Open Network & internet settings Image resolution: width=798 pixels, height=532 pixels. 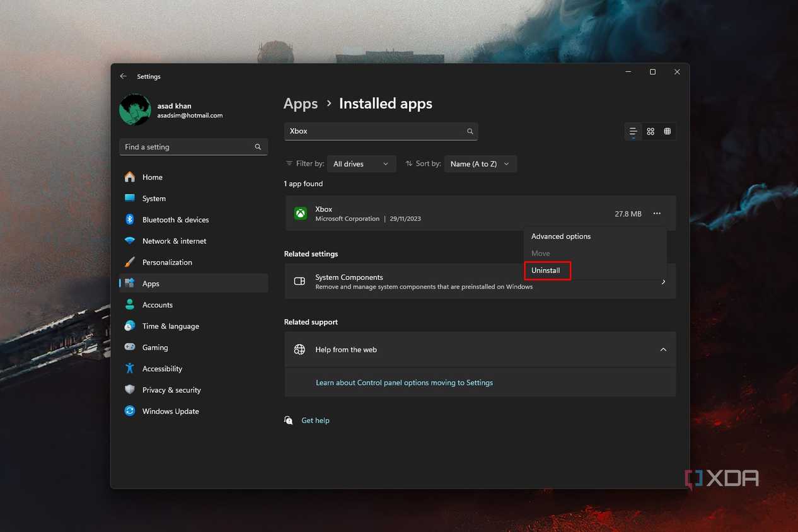click(x=174, y=241)
